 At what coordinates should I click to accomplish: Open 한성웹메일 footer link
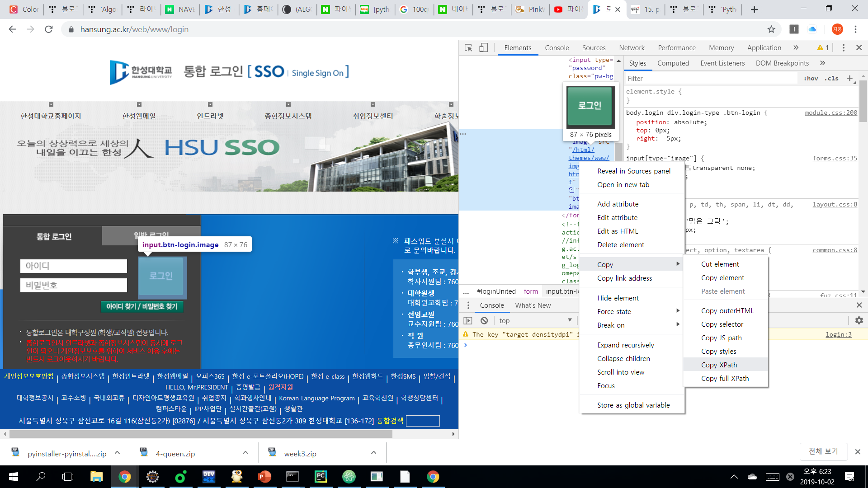[172, 376]
